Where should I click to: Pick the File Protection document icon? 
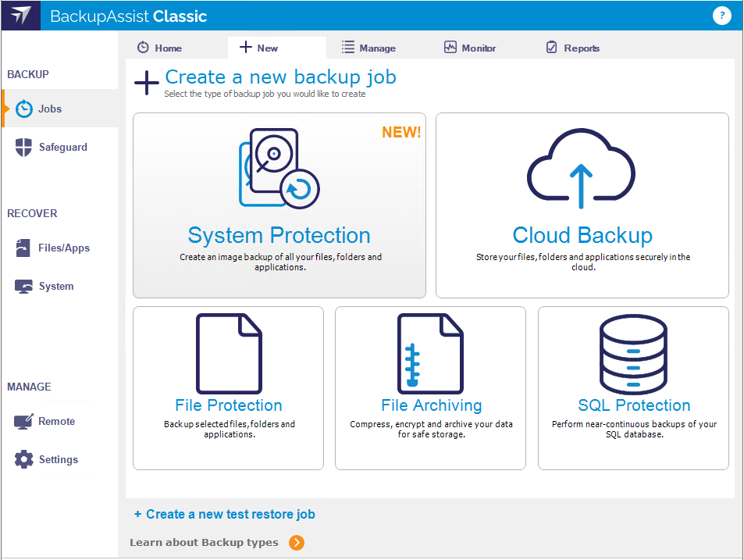click(x=228, y=352)
